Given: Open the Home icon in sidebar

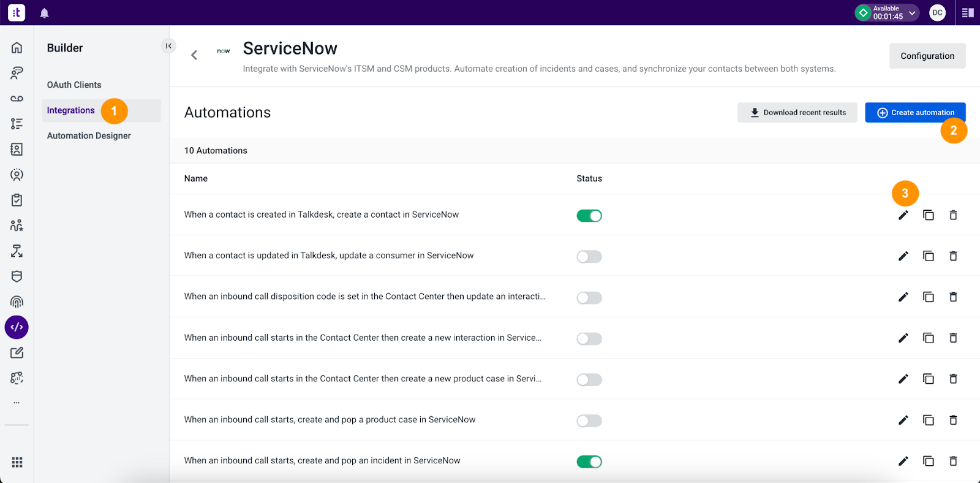Looking at the screenshot, I should point(17,48).
